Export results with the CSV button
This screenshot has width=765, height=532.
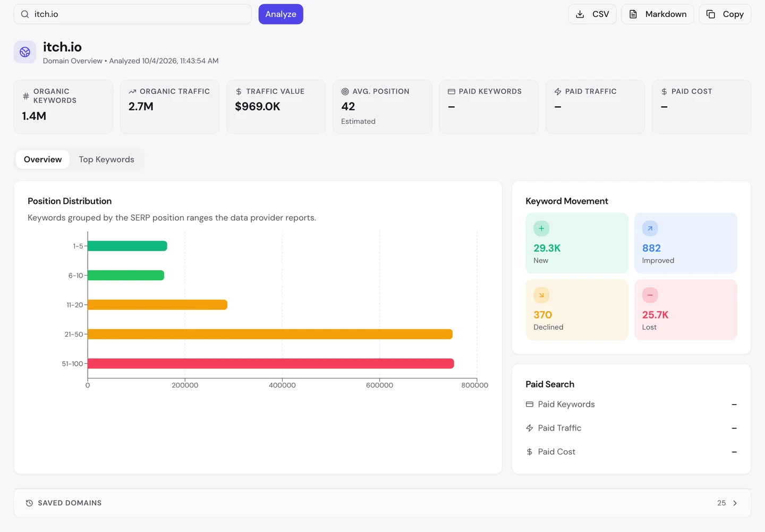coord(592,14)
